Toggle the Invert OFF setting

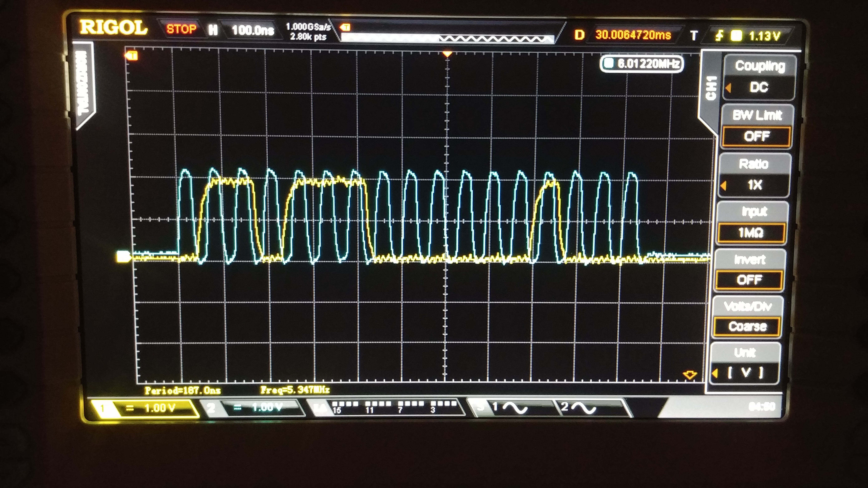[749, 280]
